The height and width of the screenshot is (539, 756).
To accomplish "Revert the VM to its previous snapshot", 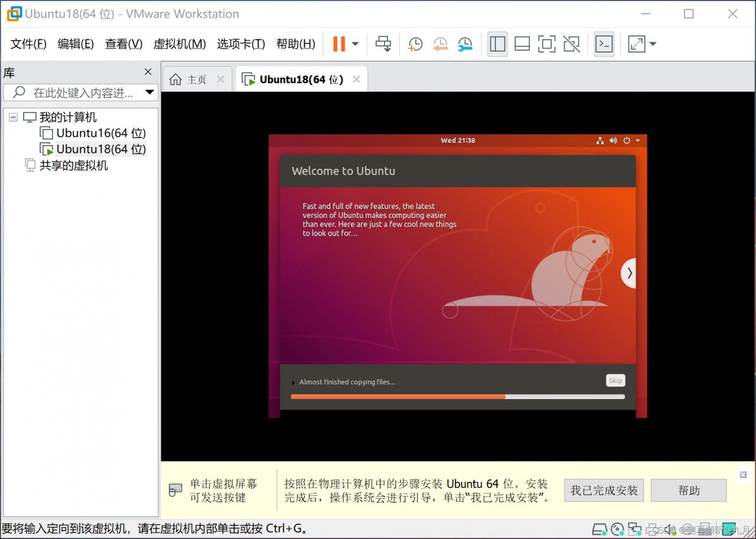I will 441,44.
